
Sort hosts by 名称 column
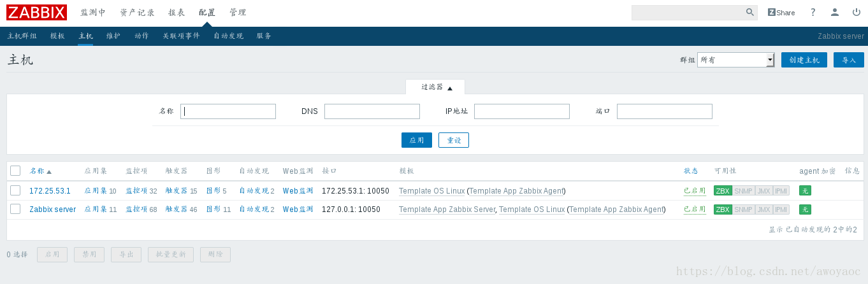[x=40, y=171]
